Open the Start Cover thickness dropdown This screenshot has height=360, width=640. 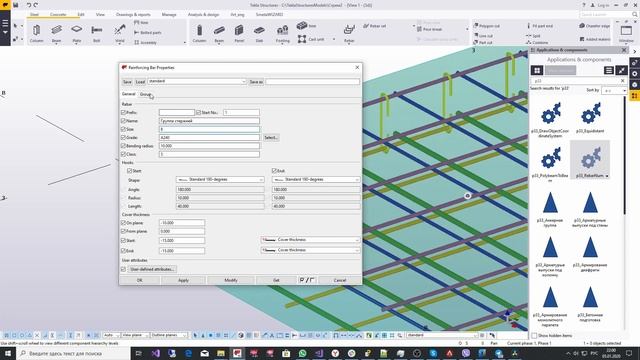[x=310, y=240]
